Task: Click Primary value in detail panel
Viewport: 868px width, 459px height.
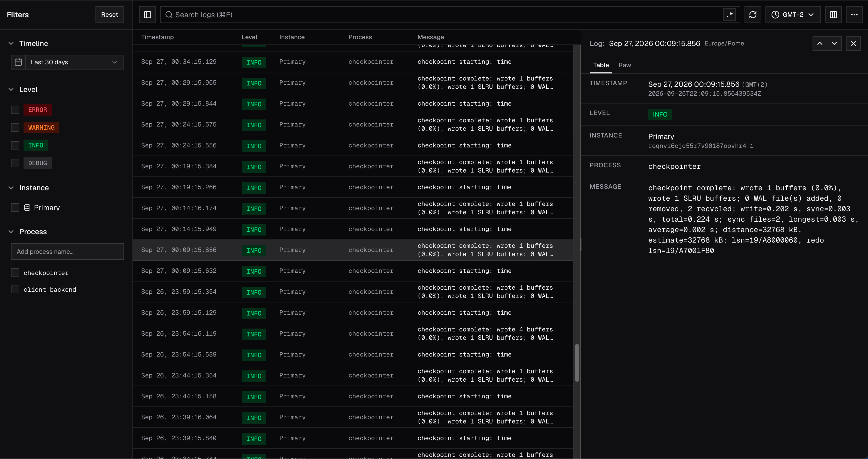Action: click(x=661, y=136)
